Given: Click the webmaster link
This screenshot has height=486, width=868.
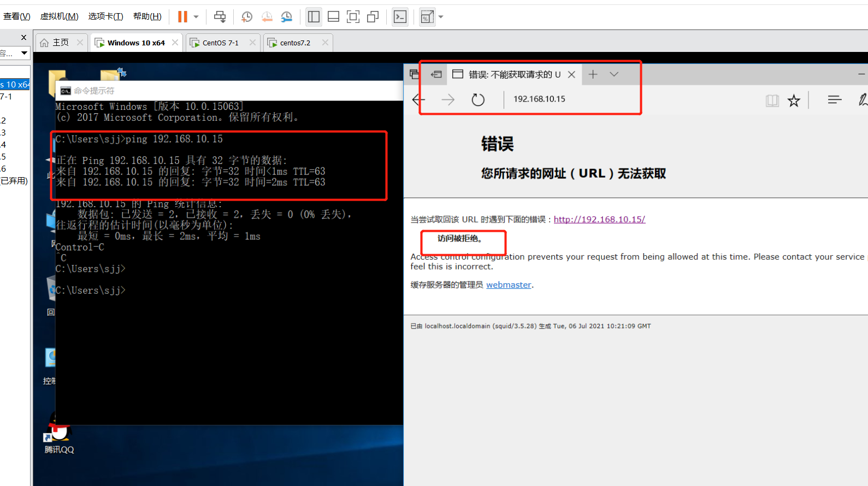Looking at the screenshot, I should (x=509, y=285).
